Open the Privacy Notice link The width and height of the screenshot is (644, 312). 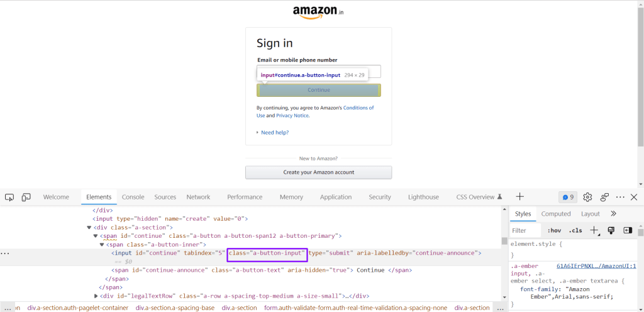[x=292, y=116]
